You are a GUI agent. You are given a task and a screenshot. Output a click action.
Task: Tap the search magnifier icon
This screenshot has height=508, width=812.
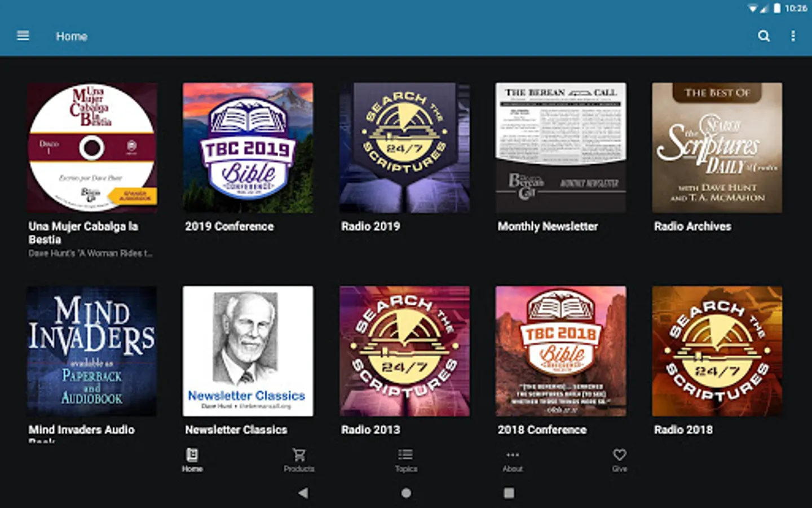tap(764, 36)
